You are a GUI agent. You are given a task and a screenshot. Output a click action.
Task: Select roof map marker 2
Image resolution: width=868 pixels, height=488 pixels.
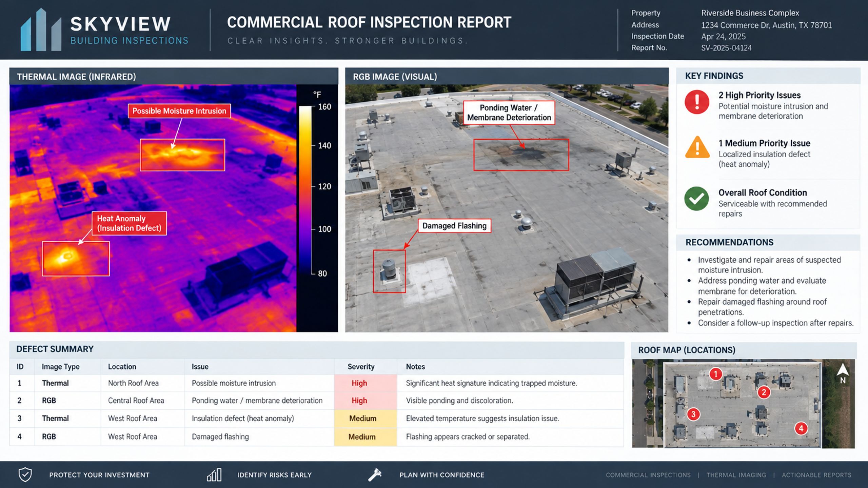(x=764, y=392)
